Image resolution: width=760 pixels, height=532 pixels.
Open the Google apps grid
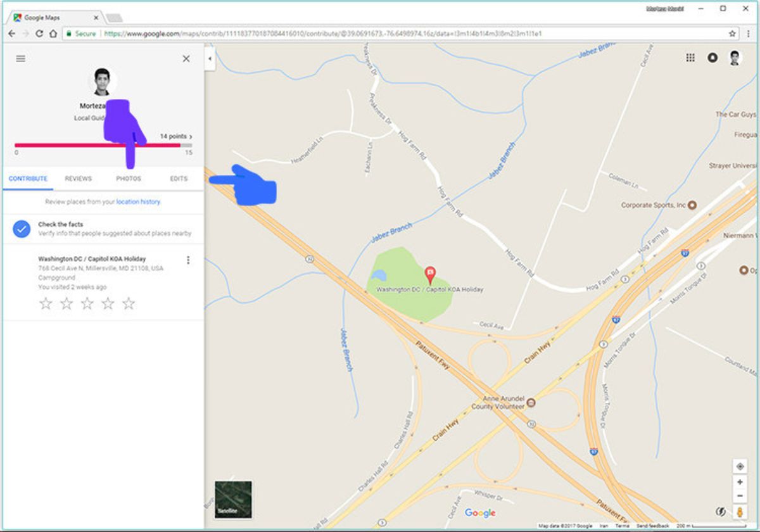click(690, 58)
